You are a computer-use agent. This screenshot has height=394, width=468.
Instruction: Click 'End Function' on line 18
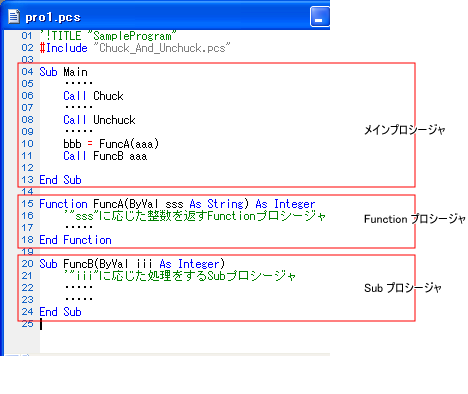click(x=75, y=240)
